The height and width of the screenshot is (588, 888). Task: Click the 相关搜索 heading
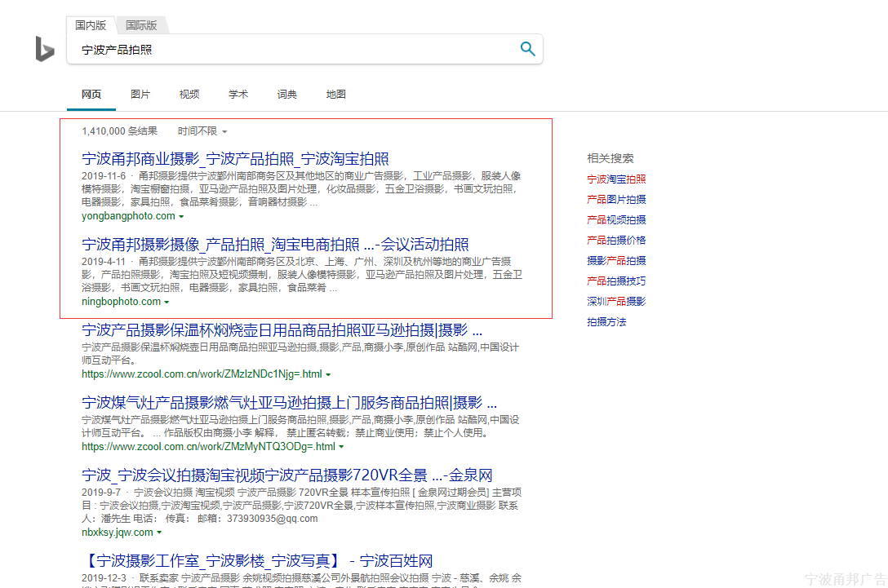tap(610, 158)
